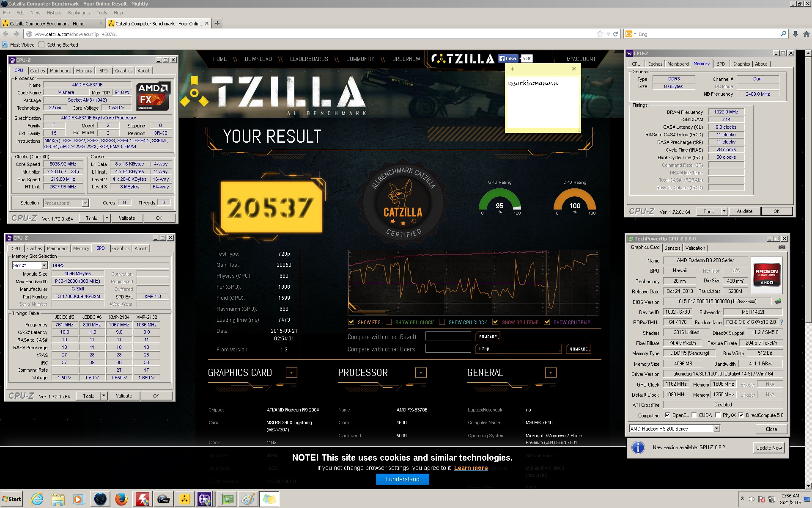Click the green GPU-Z card taskbar icon

pyautogui.click(x=228, y=500)
